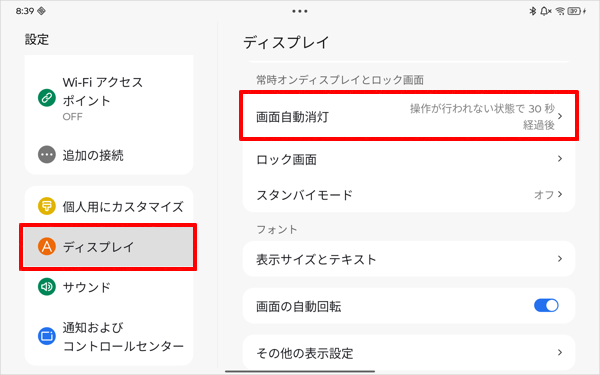Select the yellow personalization brush icon
This screenshot has height=375, width=600.
[x=47, y=206]
